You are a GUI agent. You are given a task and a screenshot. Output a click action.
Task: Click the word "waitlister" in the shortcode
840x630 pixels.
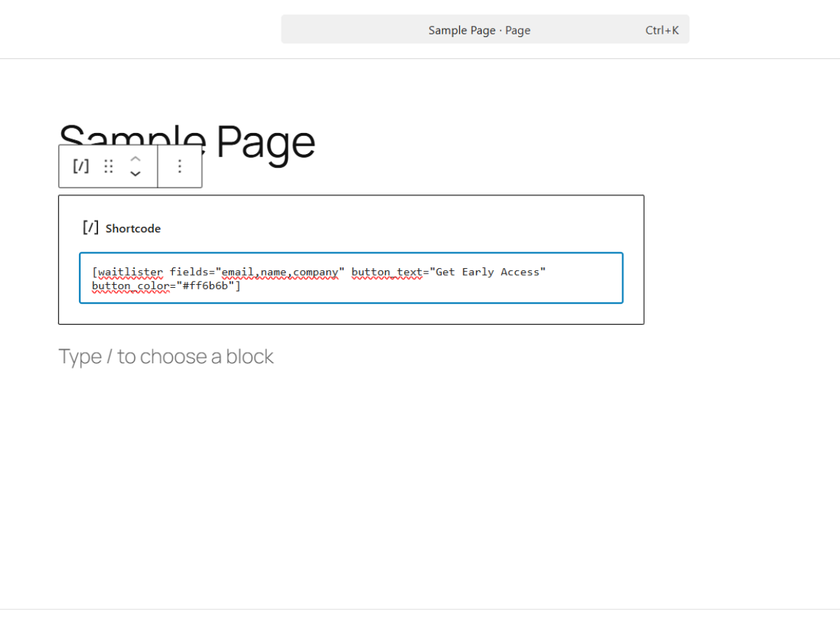(130, 272)
